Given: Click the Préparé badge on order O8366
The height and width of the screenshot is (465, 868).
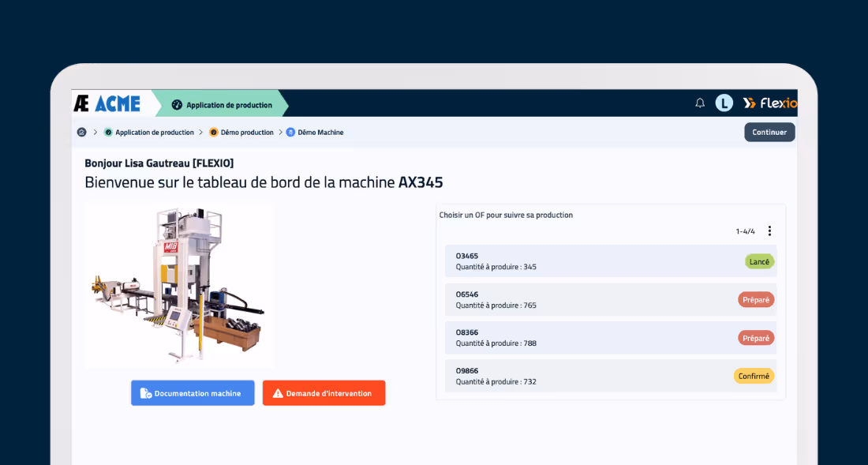Looking at the screenshot, I should 756,338.
